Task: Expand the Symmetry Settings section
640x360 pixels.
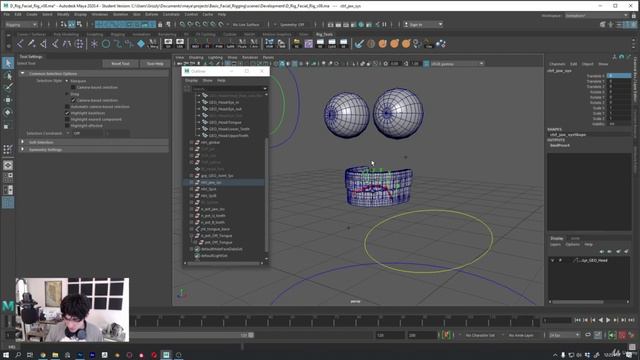Action: (x=23, y=149)
